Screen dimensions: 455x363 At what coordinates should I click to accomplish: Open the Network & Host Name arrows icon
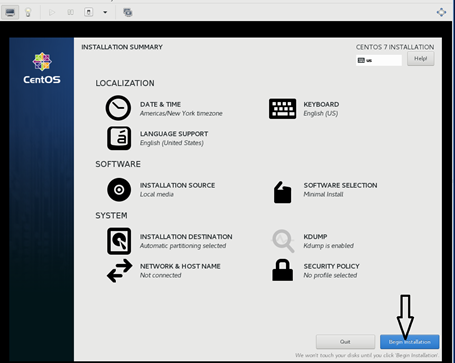click(x=119, y=271)
